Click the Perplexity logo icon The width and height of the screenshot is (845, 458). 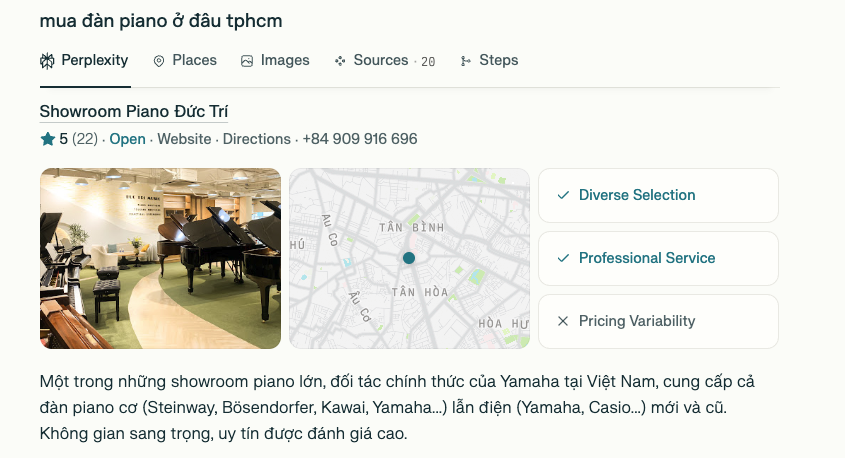coord(47,61)
